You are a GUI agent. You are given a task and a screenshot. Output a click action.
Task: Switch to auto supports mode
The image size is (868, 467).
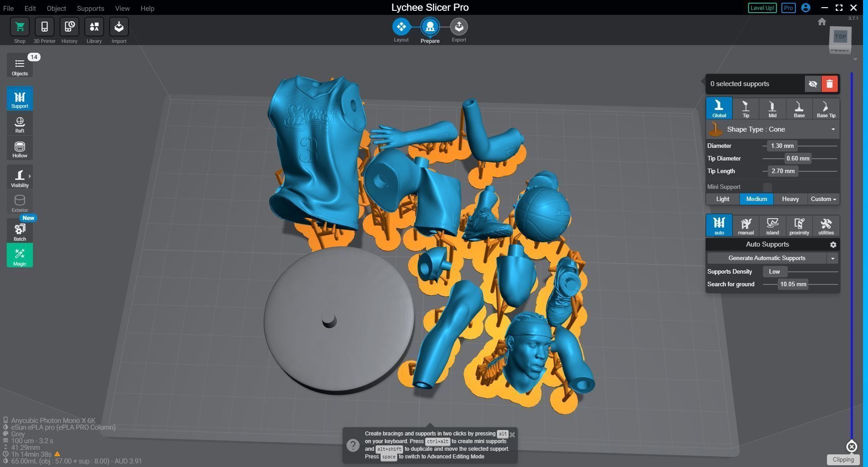point(719,225)
